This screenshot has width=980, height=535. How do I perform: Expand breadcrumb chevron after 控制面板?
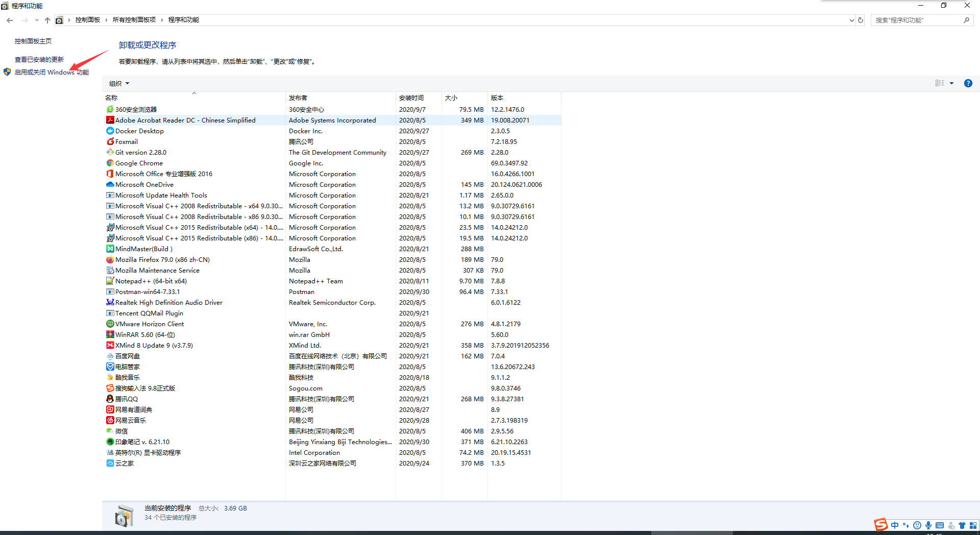(x=106, y=20)
